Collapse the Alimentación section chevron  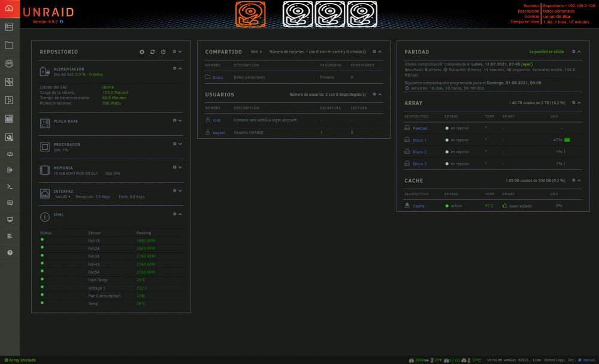[180, 68]
